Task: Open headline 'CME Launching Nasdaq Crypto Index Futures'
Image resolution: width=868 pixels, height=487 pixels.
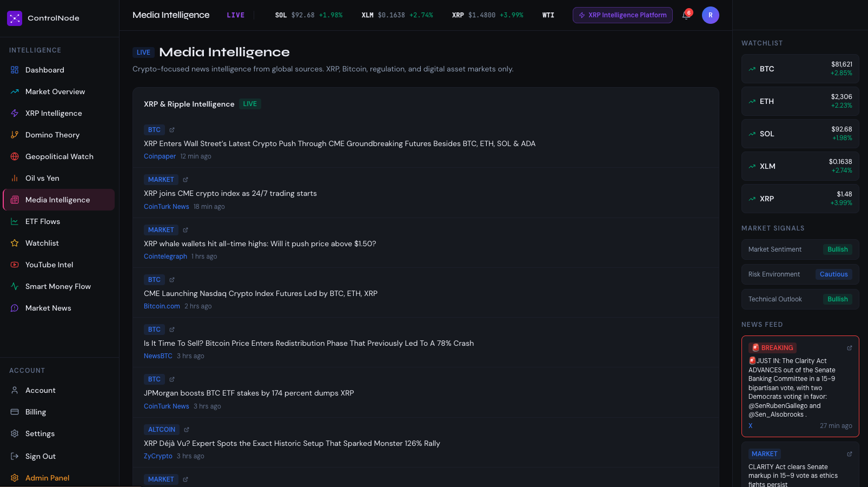Action: coord(261,293)
